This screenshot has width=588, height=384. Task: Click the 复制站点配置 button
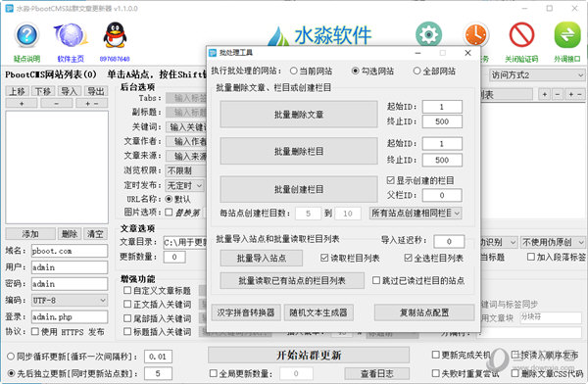[424, 312]
